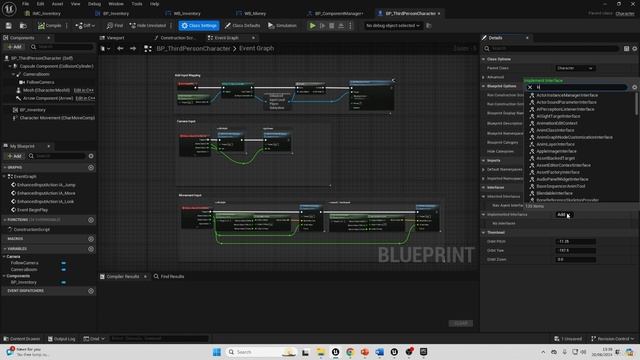
Task: Switch to the WB_Money tab
Action: point(255,13)
